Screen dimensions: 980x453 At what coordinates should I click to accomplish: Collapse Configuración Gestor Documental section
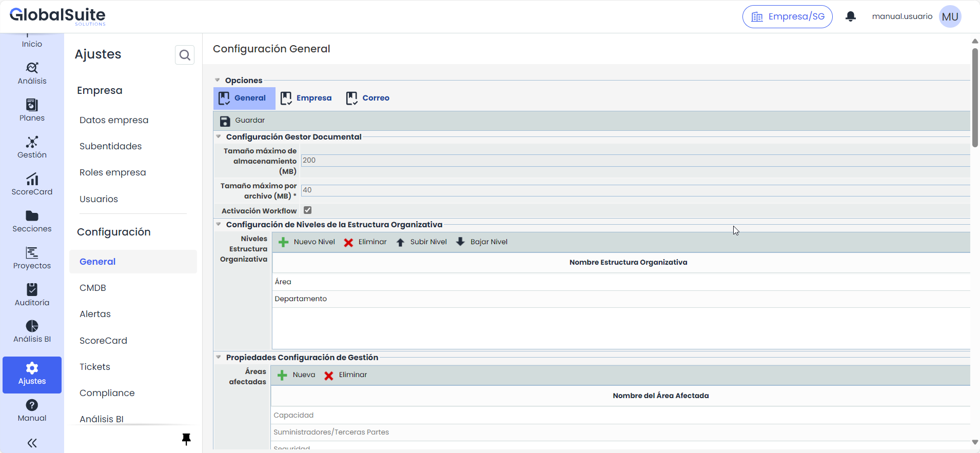(219, 136)
